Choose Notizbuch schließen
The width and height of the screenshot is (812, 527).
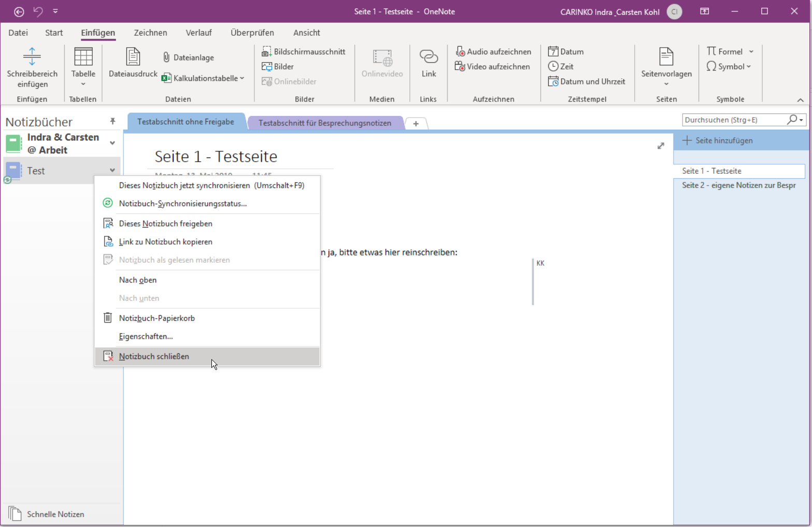coord(207,357)
